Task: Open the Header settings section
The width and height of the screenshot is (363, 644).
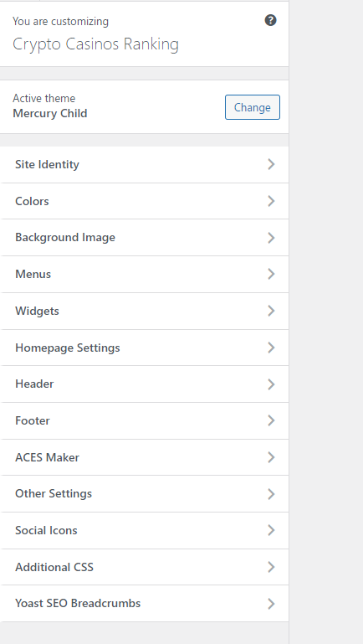Action: [x=145, y=384]
